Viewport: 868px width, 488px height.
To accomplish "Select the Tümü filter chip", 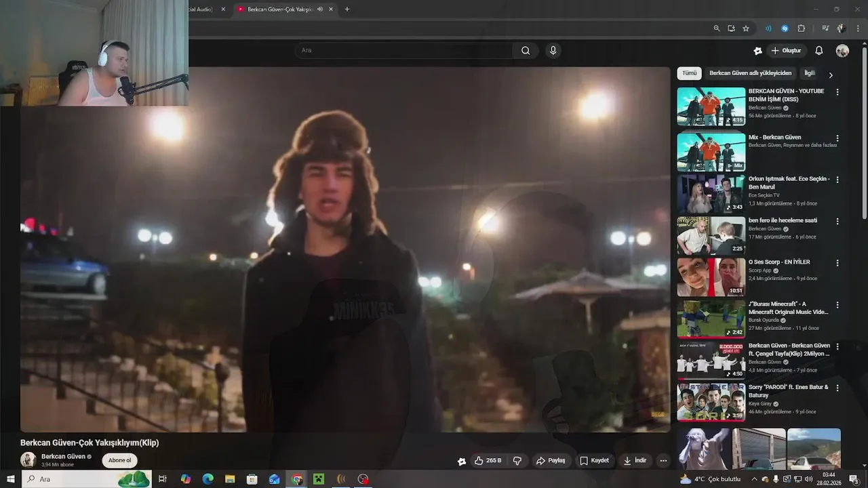I will (689, 73).
